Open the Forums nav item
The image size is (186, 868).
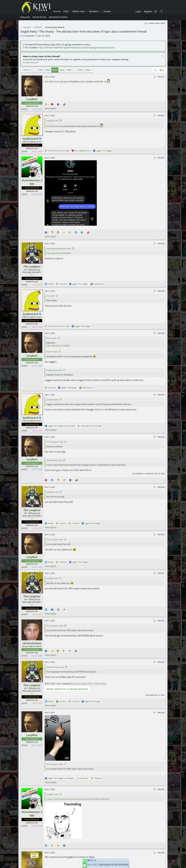tap(57, 11)
